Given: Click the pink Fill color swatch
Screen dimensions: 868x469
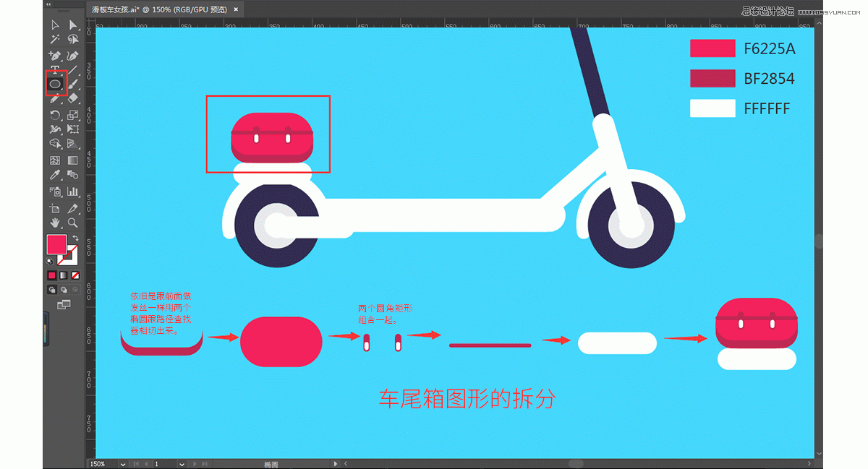Looking at the screenshot, I should 56,244.
